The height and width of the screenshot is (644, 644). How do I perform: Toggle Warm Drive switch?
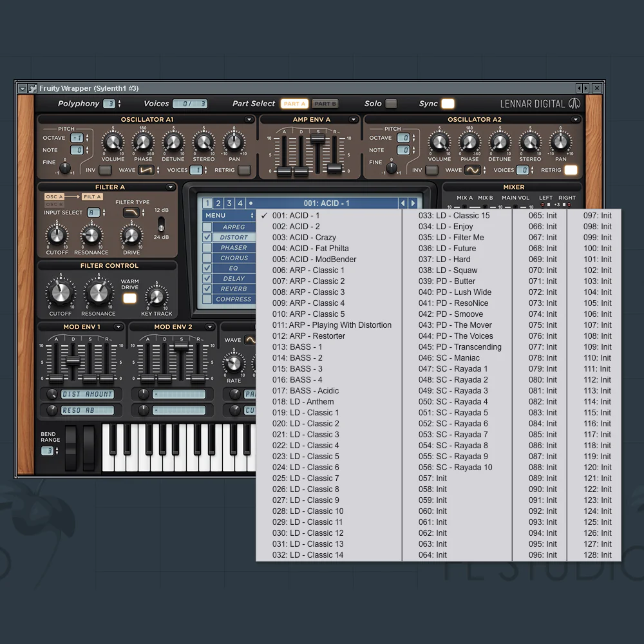point(129,298)
